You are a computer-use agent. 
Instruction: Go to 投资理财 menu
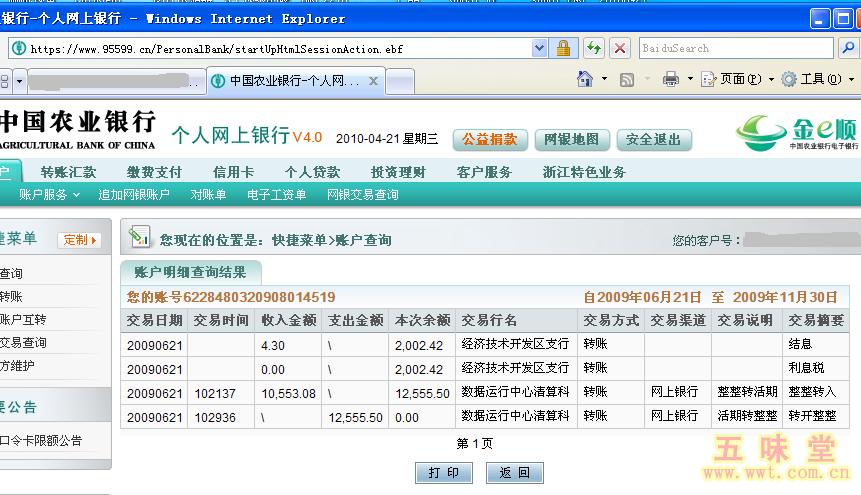pyautogui.click(x=397, y=172)
